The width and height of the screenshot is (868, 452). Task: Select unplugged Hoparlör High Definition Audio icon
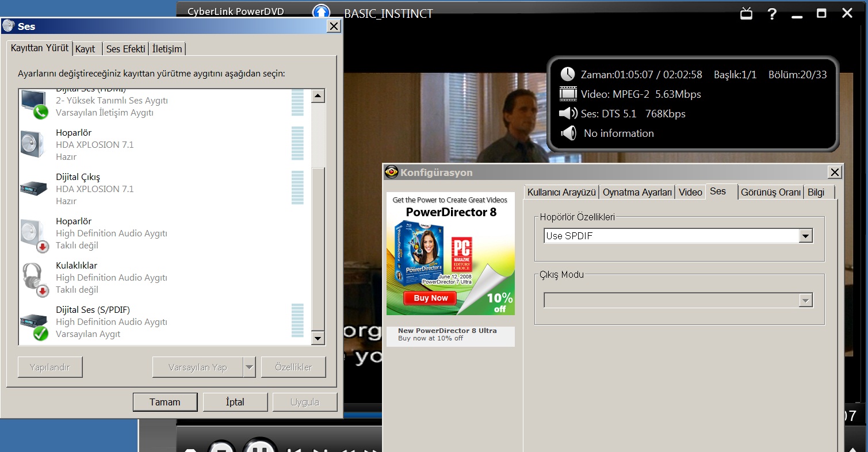(x=33, y=235)
